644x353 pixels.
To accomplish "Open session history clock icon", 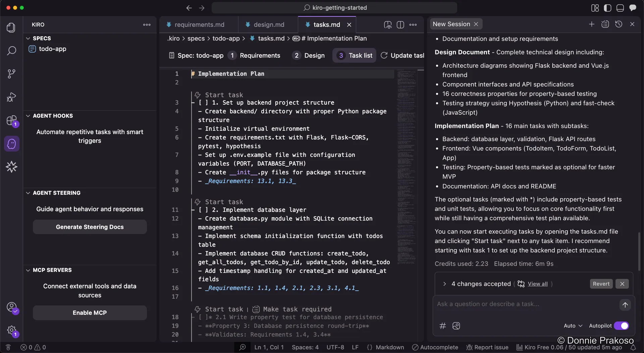I will [619, 24].
